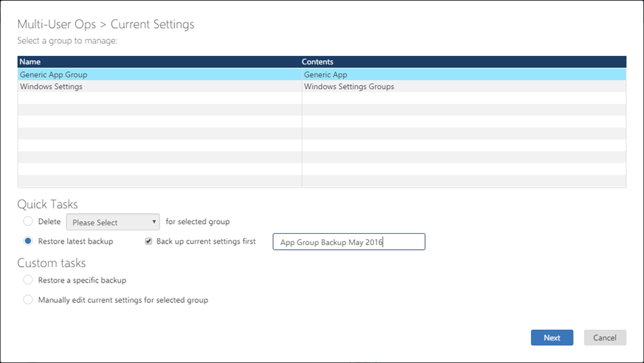The image size is (644, 363).
Task: Choose Restore a specific backup option
Action: coord(28,280)
